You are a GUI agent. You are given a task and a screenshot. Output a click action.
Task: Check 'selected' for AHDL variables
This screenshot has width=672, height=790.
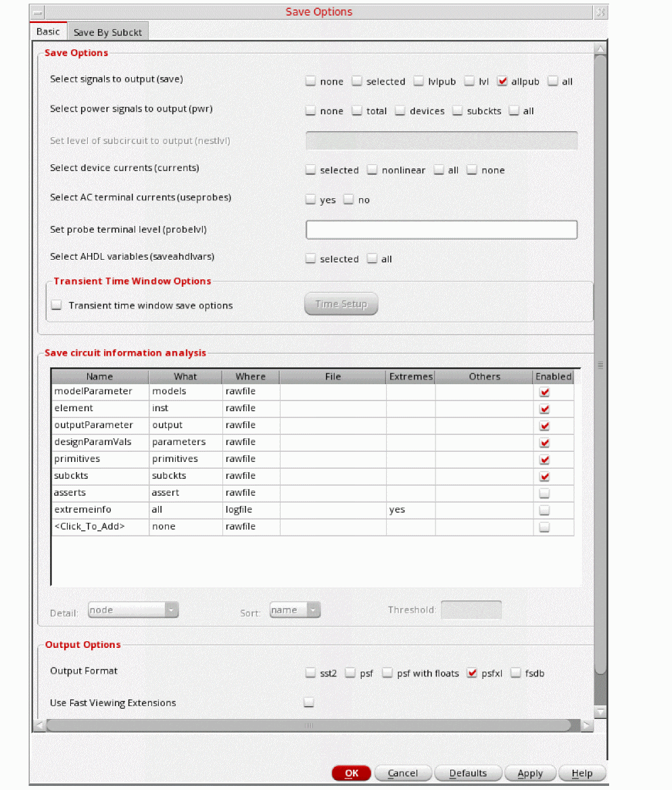[x=310, y=258]
